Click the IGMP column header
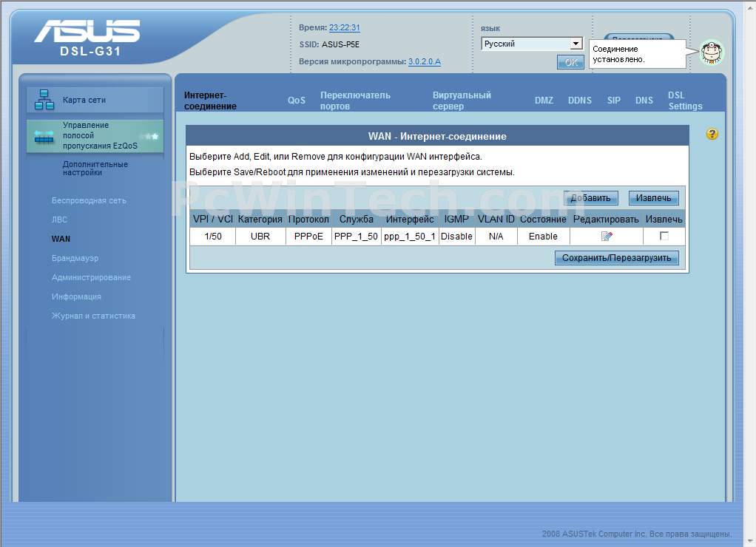 456,220
